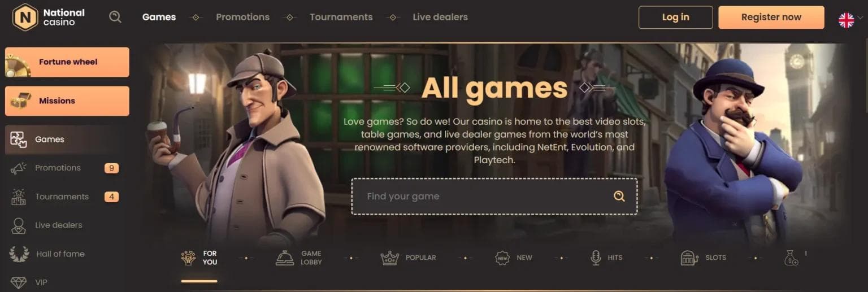The width and height of the screenshot is (868, 292).
Task: Click the Log in button
Action: point(676,18)
